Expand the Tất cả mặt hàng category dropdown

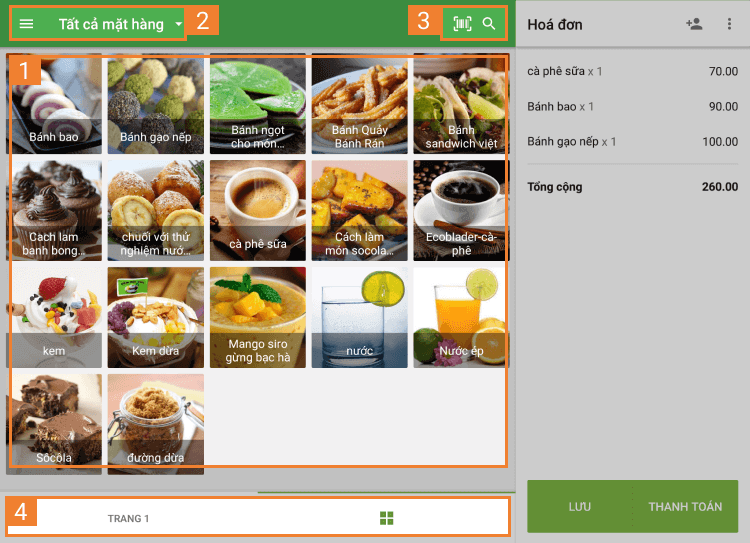[111, 24]
